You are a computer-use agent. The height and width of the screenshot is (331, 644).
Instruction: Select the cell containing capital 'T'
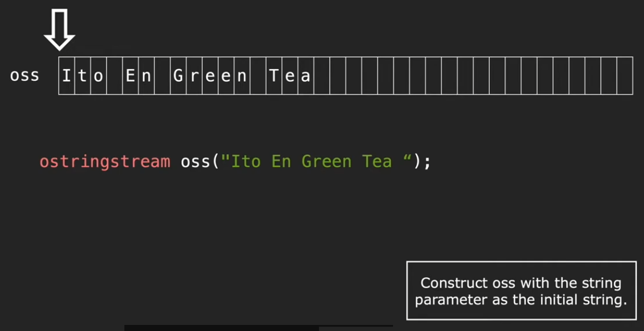[274, 76]
